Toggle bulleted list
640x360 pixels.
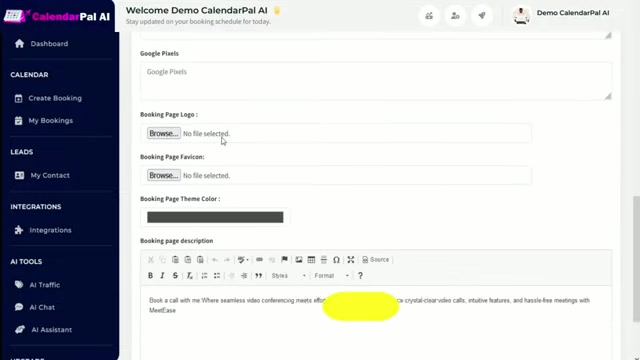pos(217,276)
